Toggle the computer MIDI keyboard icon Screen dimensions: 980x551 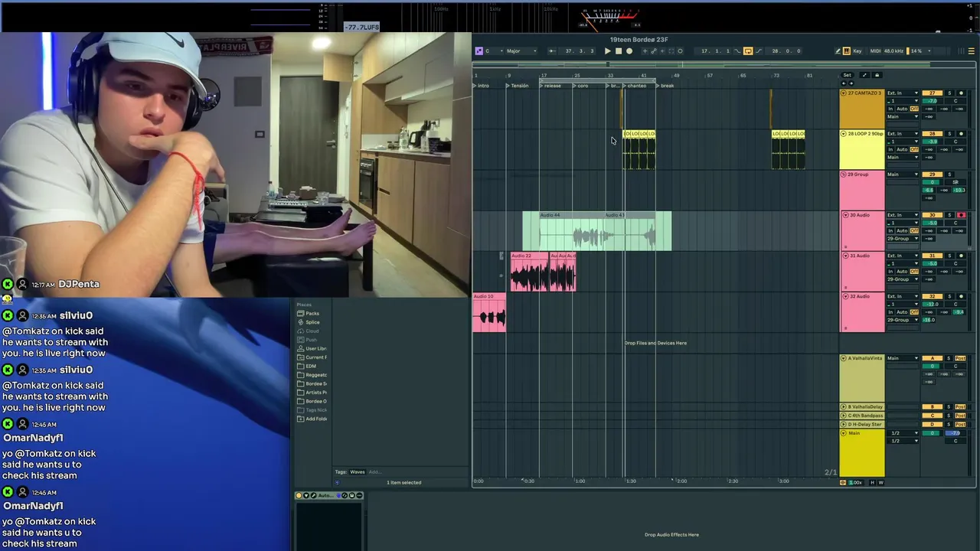(846, 51)
